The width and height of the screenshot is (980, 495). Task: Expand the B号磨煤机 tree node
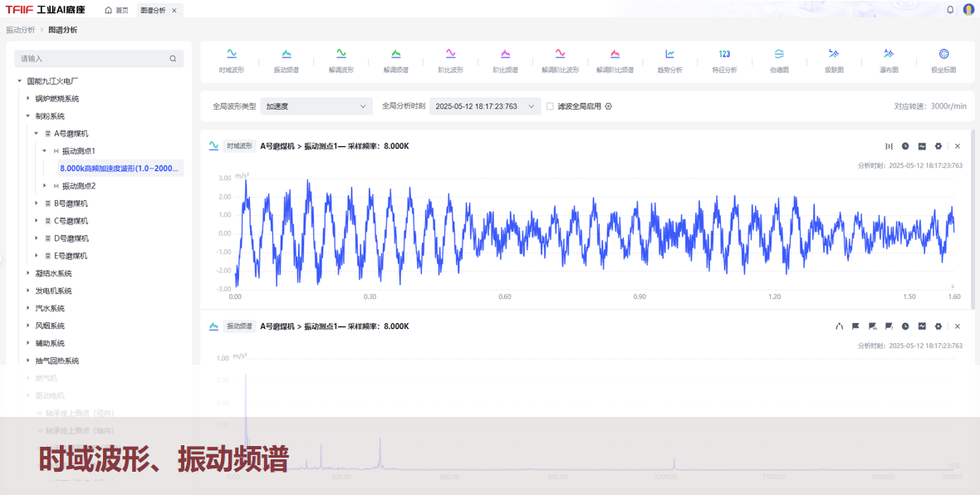pyautogui.click(x=37, y=203)
